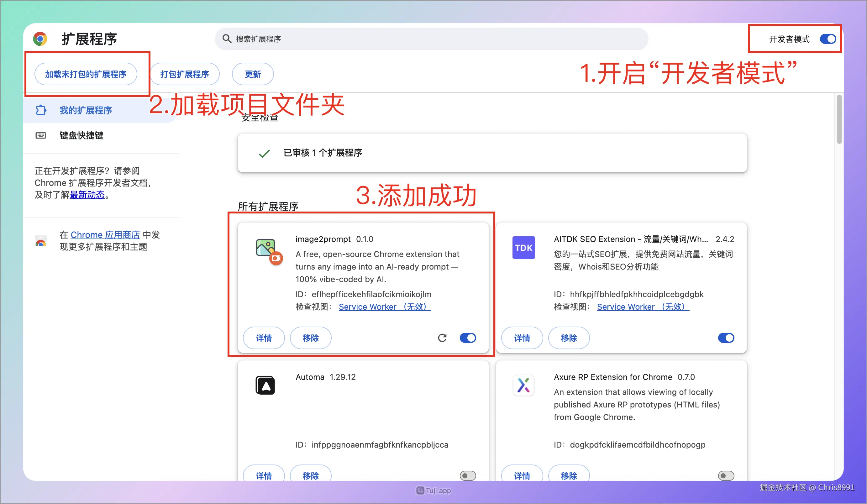Click the Automa extension icon
This screenshot has width=867, height=504.
[265, 385]
